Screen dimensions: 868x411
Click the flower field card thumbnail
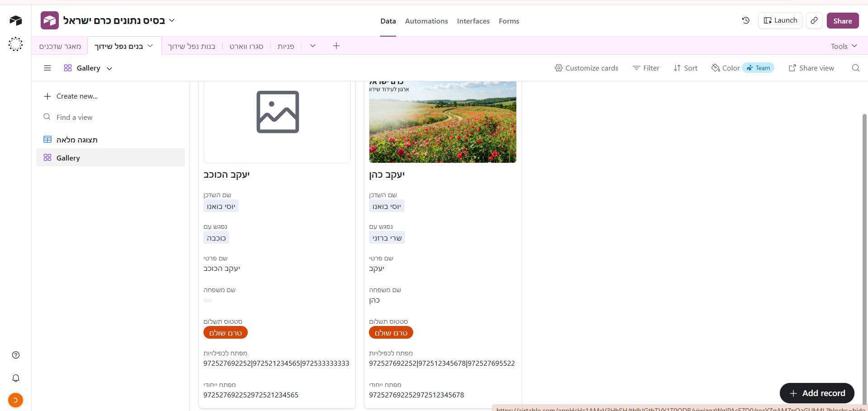click(x=443, y=122)
